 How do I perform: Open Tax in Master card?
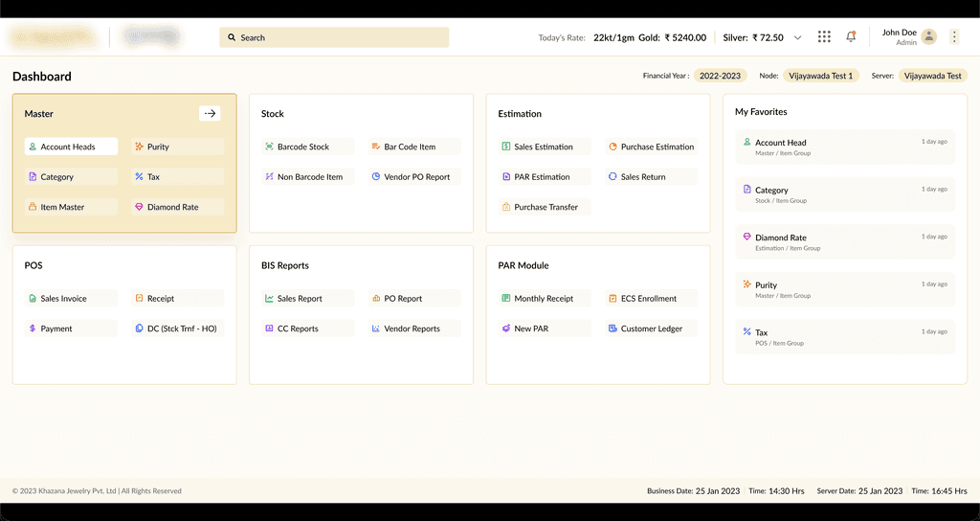(x=177, y=176)
